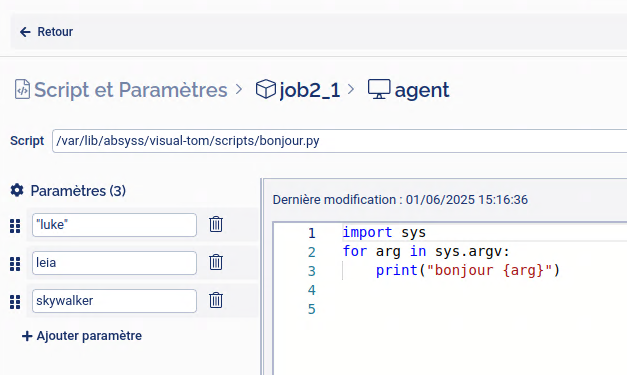The image size is (627, 375).
Task: Click code line 2 "for arg in sys.argv:"
Action: 426,251
